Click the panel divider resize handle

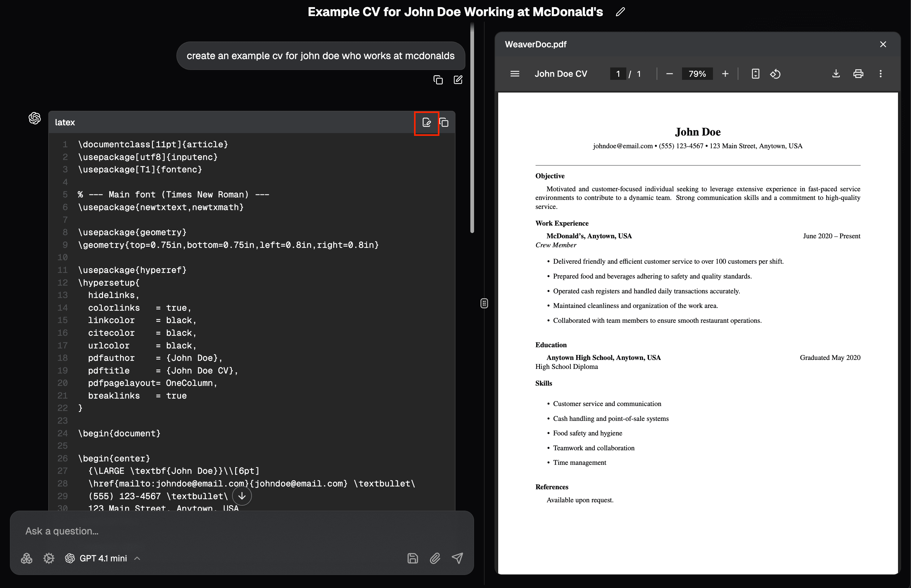[x=484, y=304]
